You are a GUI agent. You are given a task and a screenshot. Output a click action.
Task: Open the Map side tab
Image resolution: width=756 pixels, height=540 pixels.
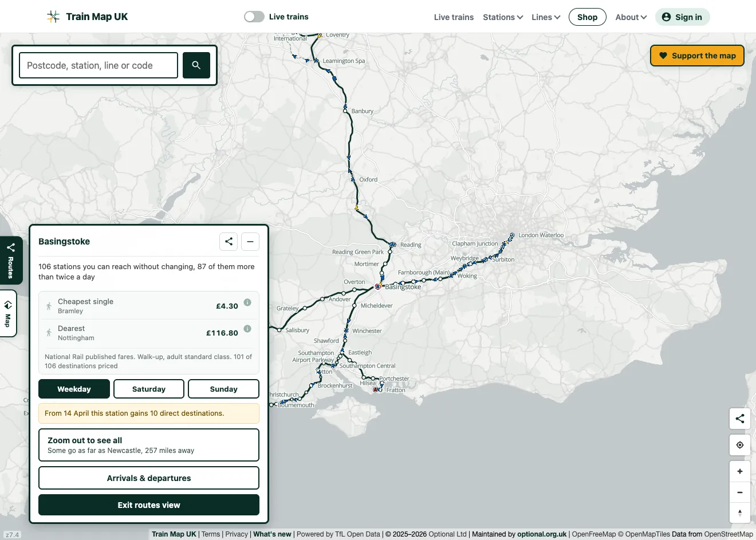pyautogui.click(x=8, y=313)
